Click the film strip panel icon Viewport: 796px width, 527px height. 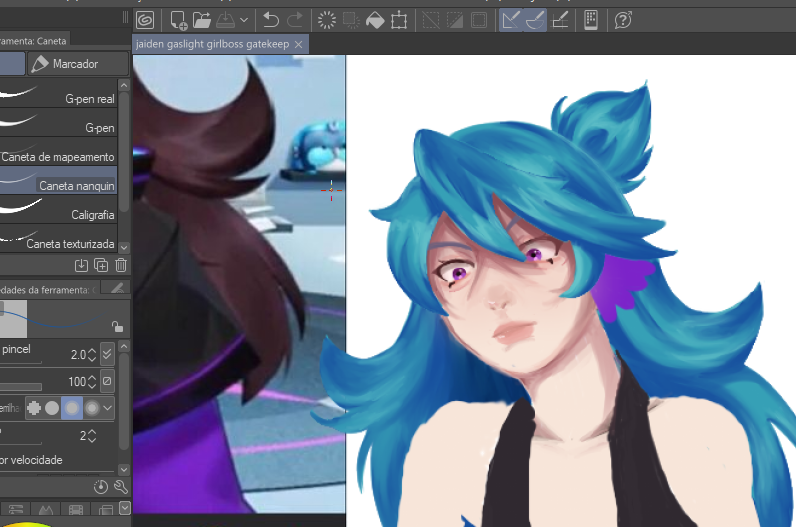(x=76, y=510)
